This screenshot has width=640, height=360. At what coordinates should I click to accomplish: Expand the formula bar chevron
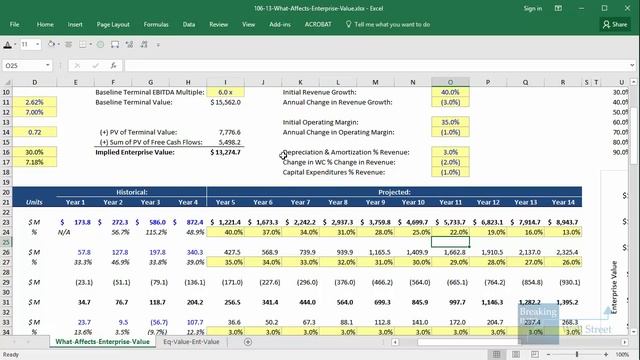pos(632,65)
